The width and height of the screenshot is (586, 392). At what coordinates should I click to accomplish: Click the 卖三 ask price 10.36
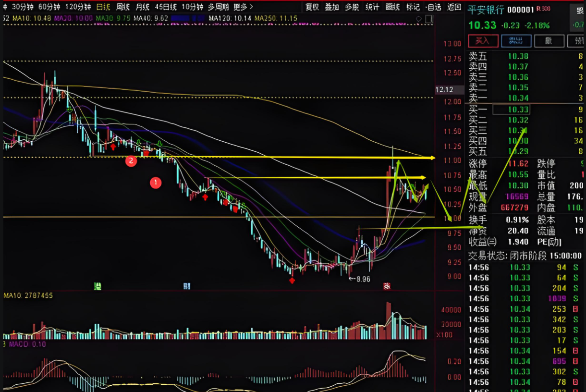coord(518,77)
